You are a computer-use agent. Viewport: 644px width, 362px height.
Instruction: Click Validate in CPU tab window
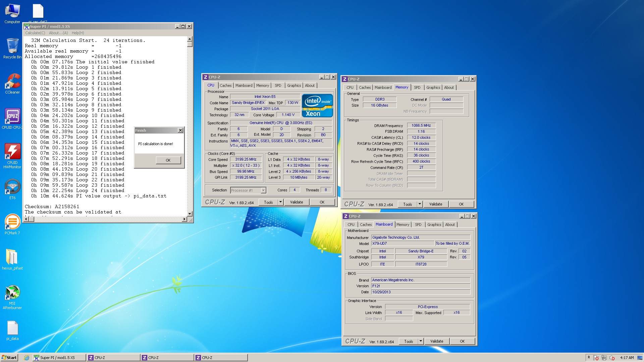[x=297, y=202]
